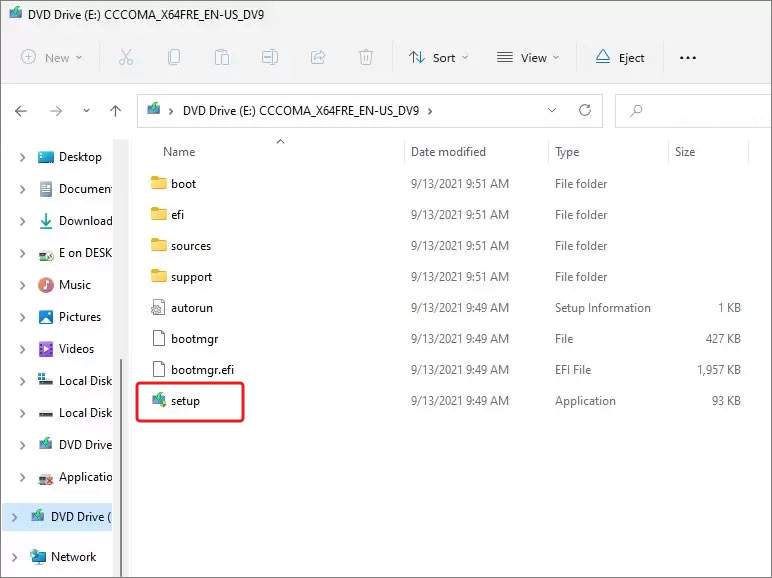
Task: Click the Setup Information type cell
Action: [x=603, y=308]
